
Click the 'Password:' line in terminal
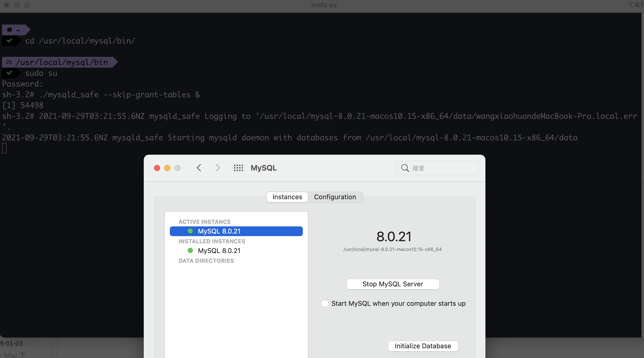click(x=23, y=84)
